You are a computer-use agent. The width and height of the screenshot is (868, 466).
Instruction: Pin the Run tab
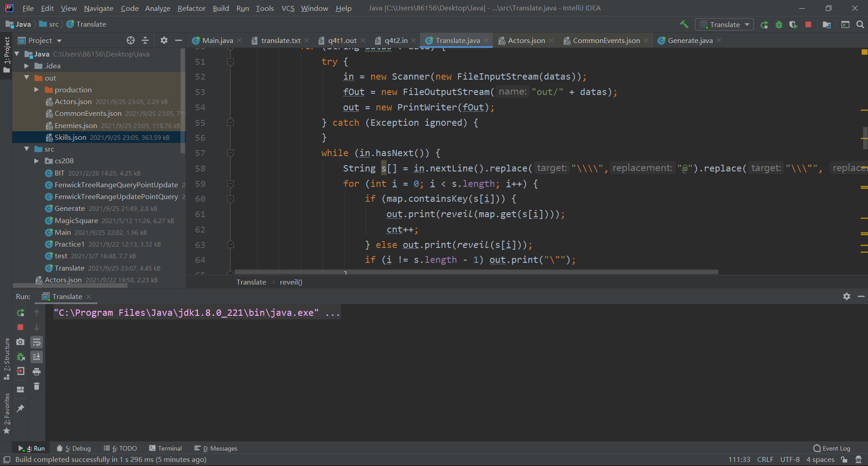click(20, 409)
